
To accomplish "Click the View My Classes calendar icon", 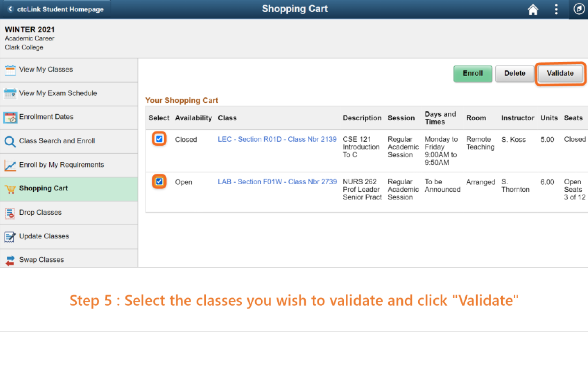I will pos(10,70).
